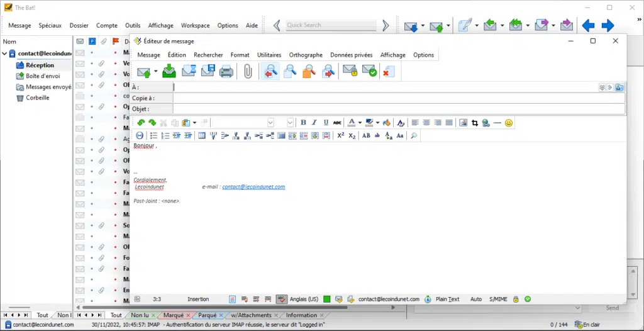Open dropdown next to get mail icon
The width and height of the screenshot is (644, 331).
tap(423, 26)
